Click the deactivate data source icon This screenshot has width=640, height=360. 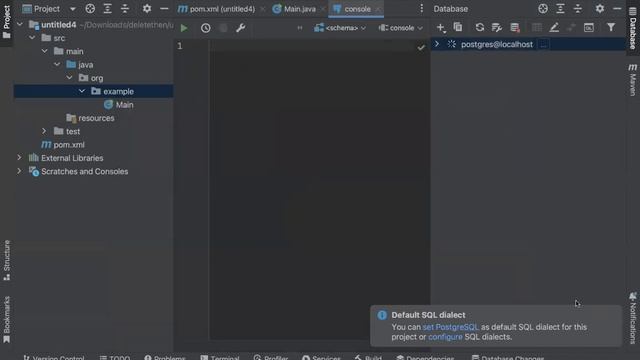tap(515, 27)
